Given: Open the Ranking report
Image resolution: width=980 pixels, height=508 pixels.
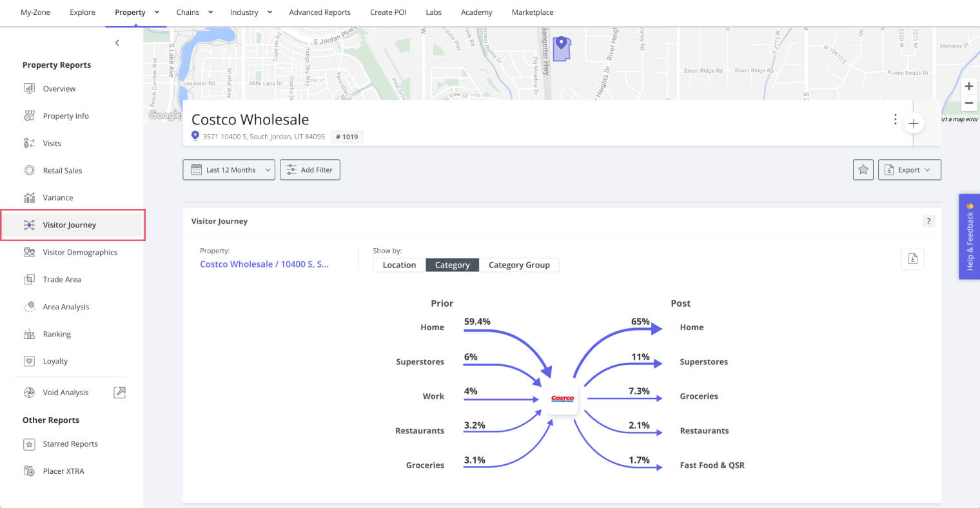Looking at the screenshot, I should pos(57,334).
